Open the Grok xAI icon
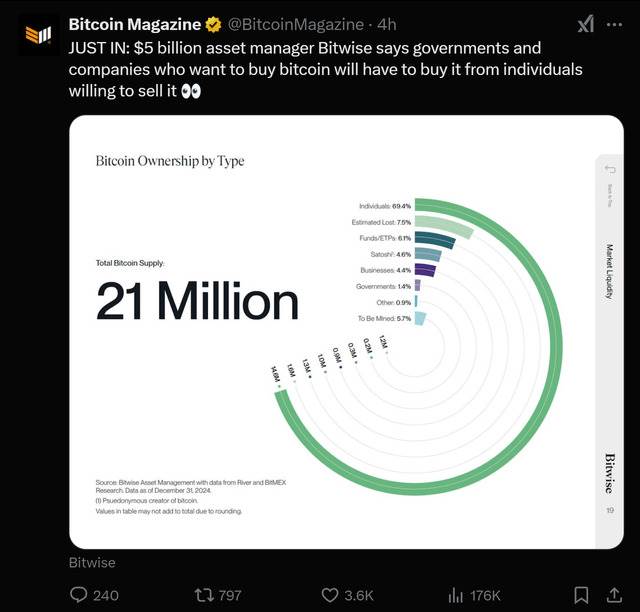Screen dimensions: 640x612 click(586, 25)
